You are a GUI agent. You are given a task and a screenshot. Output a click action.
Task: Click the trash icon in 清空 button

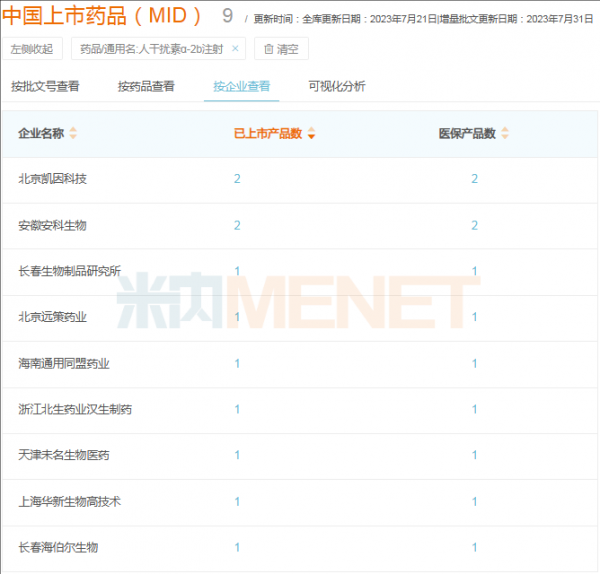[268, 49]
